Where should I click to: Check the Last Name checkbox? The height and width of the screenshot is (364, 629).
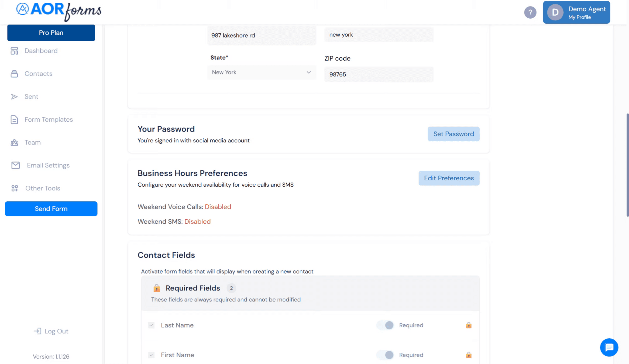(151, 325)
